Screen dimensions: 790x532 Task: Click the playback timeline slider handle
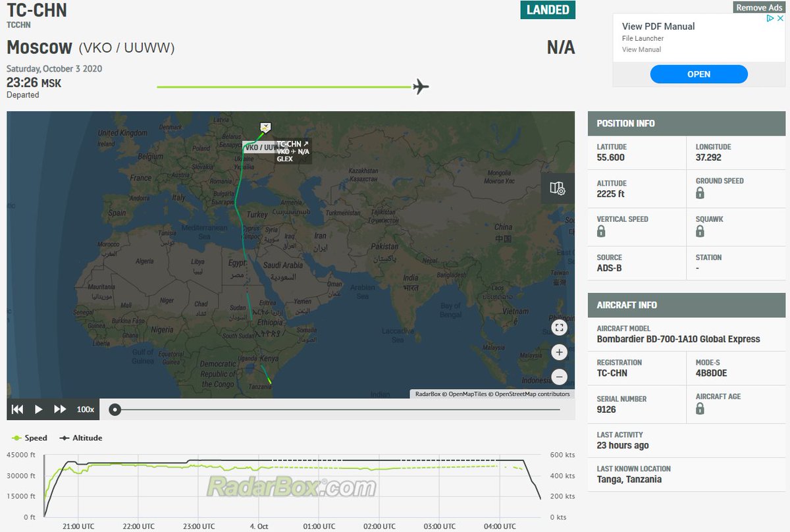[115, 410]
